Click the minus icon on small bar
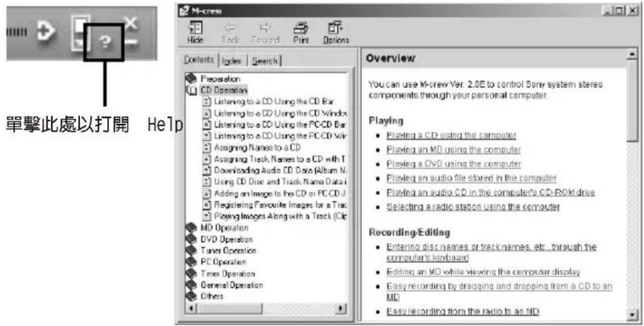644x326 pixels. click(x=132, y=42)
